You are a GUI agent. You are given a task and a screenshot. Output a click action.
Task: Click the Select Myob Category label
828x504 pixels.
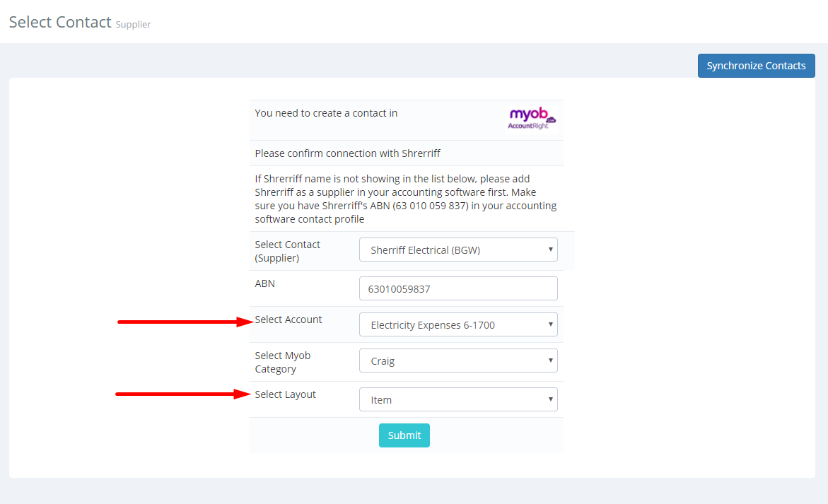click(283, 362)
